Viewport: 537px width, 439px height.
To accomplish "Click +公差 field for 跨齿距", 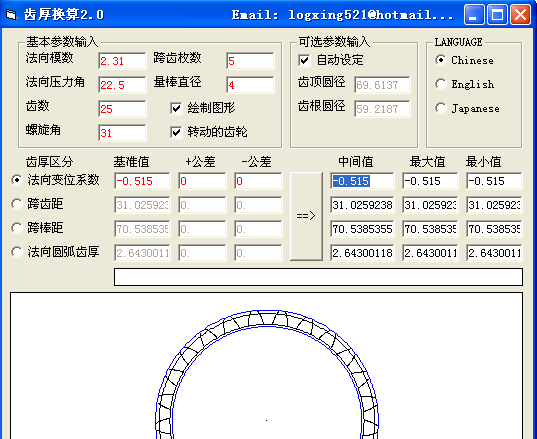I will [x=202, y=205].
